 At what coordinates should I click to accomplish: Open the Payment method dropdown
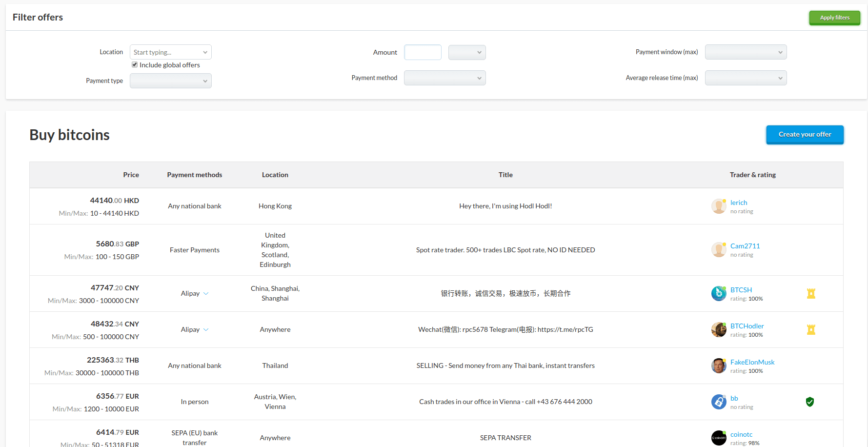(444, 78)
